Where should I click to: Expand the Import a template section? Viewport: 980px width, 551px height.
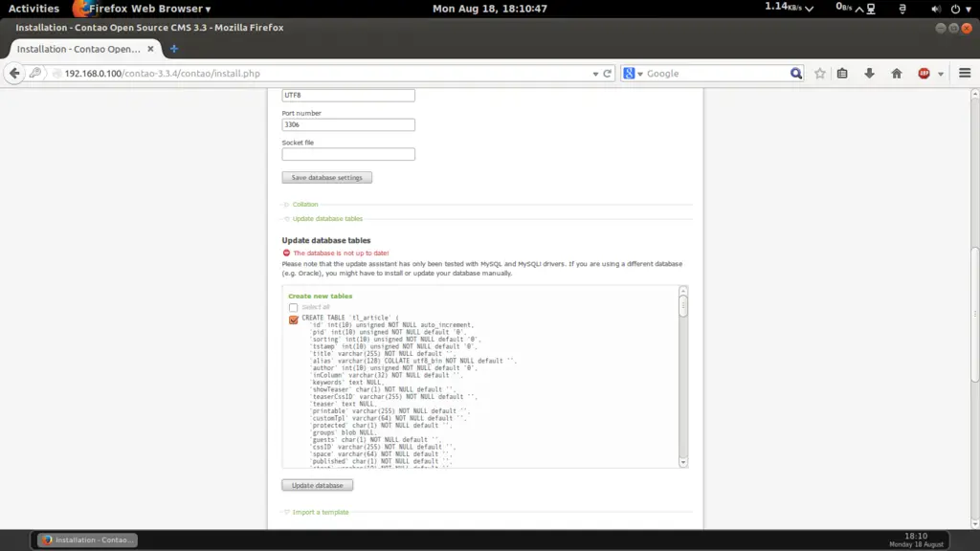(320, 513)
